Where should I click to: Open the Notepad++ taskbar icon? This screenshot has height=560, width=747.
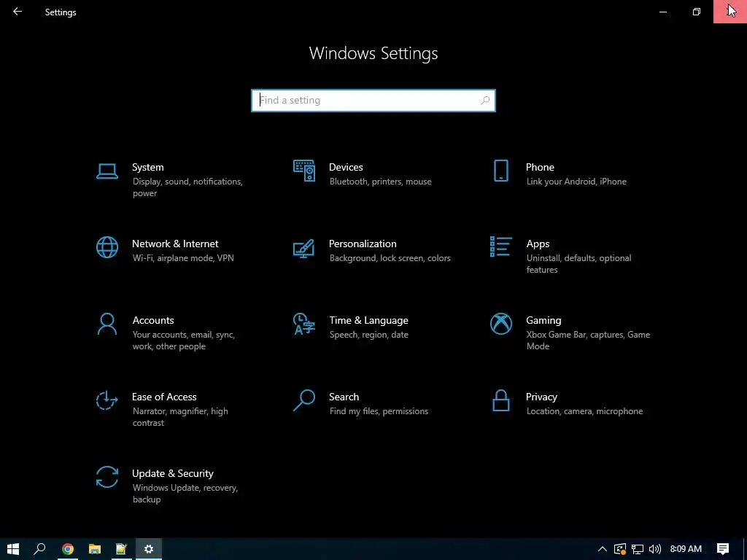(x=122, y=549)
